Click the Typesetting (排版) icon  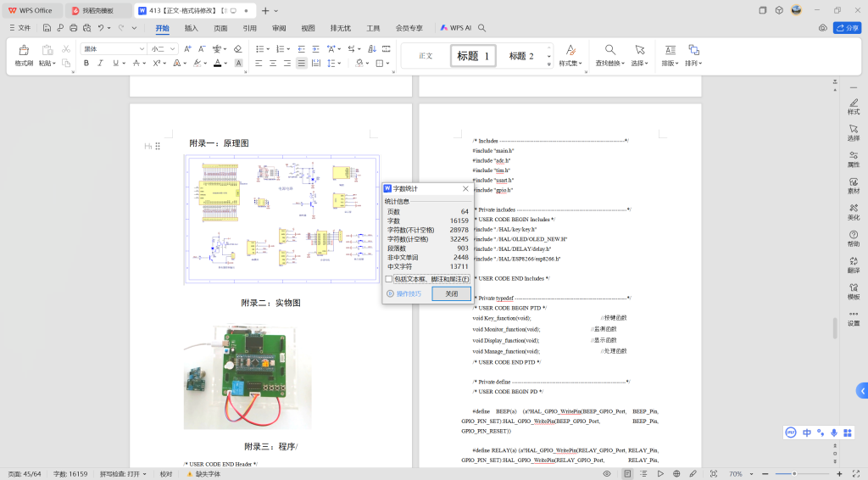[x=670, y=50]
